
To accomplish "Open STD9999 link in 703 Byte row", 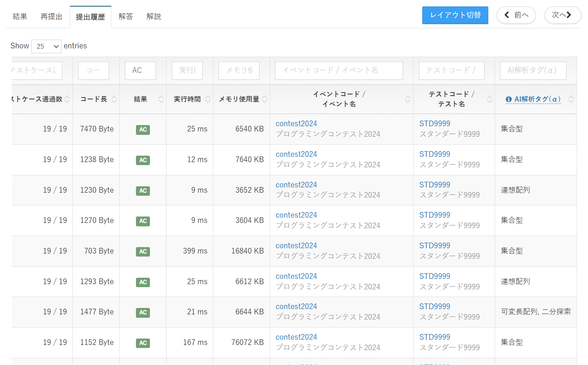I will 435,246.
